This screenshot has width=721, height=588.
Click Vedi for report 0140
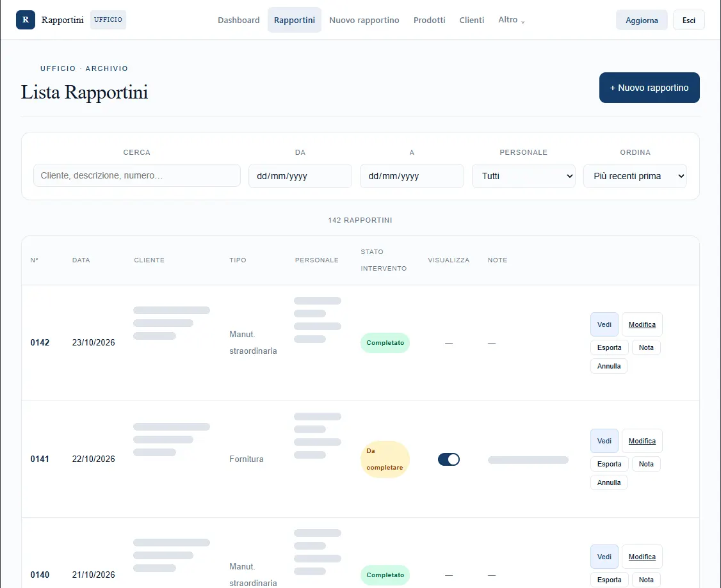point(604,557)
